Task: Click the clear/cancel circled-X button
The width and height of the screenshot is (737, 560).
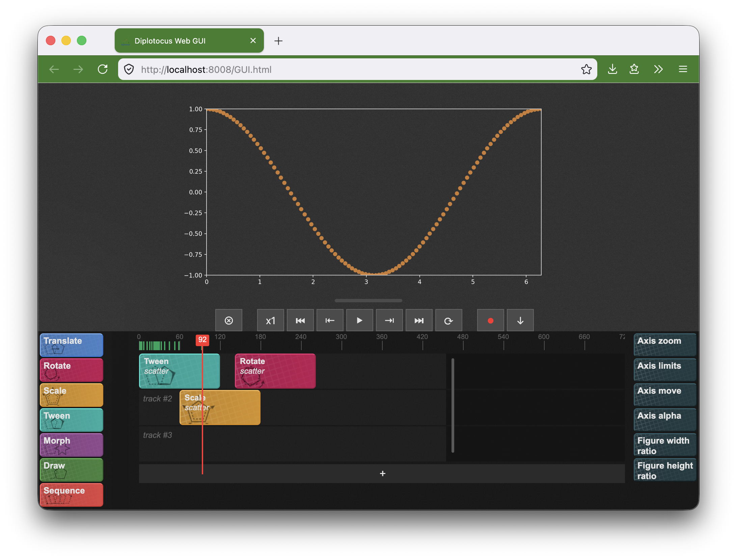Action: (x=229, y=320)
